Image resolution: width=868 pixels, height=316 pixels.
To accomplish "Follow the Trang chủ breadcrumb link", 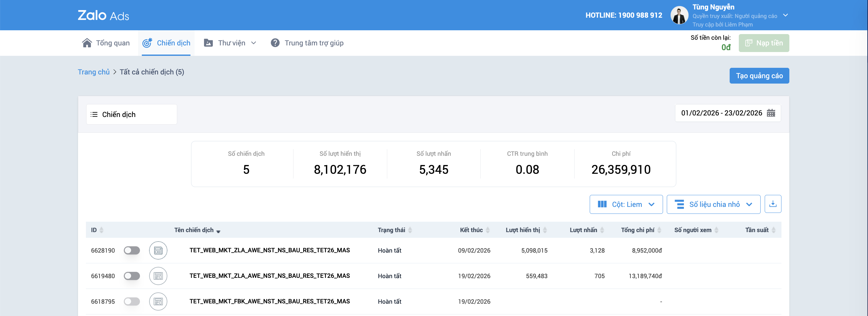I will pos(94,72).
